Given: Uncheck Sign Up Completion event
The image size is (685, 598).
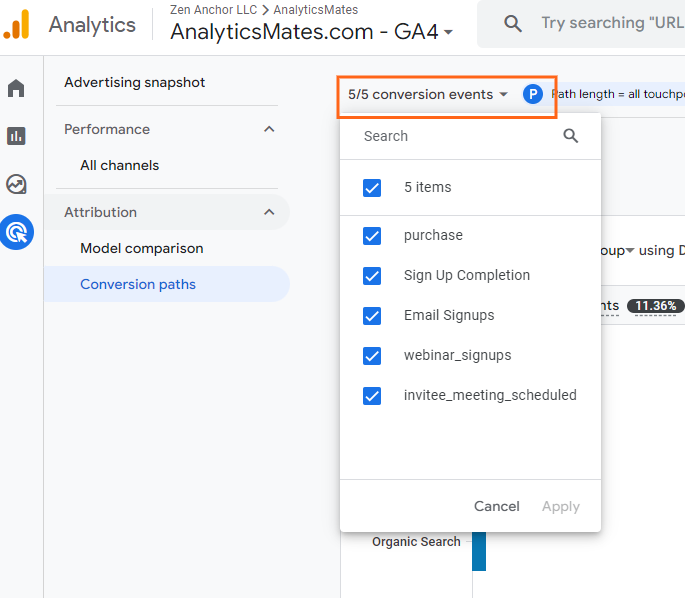Looking at the screenshot, I should tap(372, 276).
